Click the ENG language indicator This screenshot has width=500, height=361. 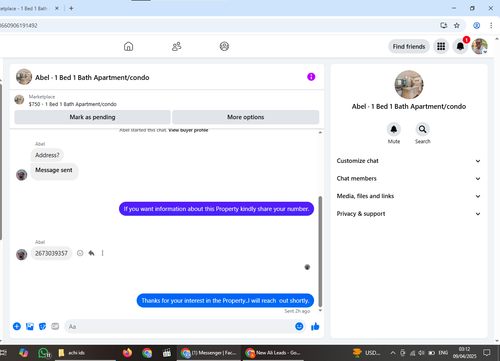coord(443,353)
